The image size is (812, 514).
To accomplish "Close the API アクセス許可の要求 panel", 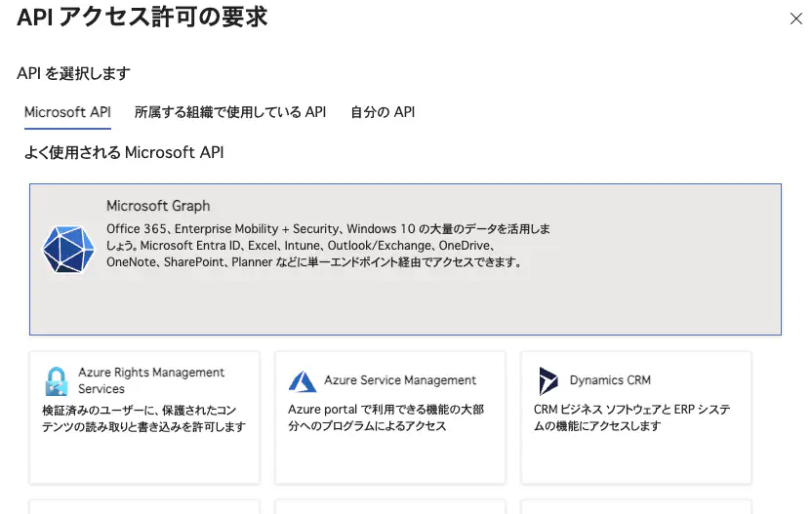I will (x=796, y=19).
